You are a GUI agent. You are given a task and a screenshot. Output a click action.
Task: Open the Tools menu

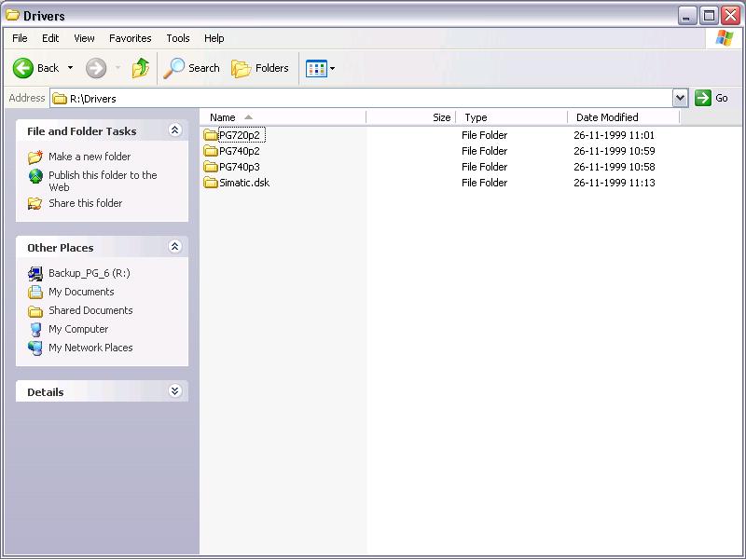point(178,38)
